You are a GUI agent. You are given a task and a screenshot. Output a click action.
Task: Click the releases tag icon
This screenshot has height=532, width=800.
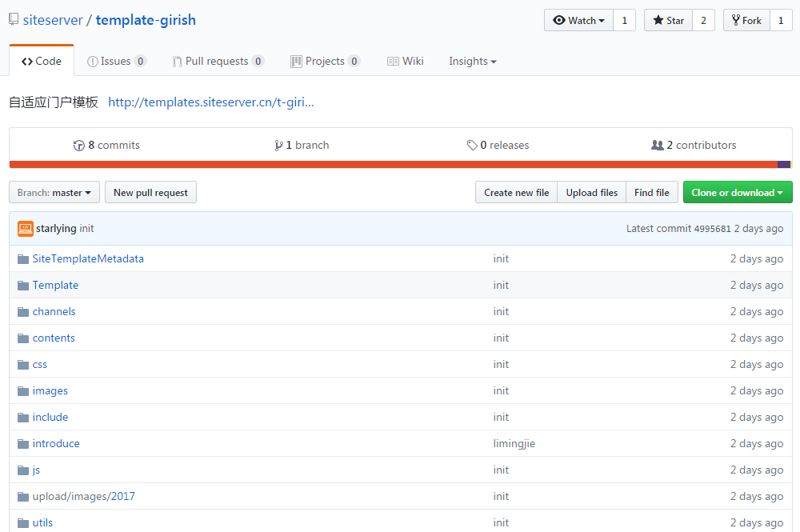tap(472, 146)
